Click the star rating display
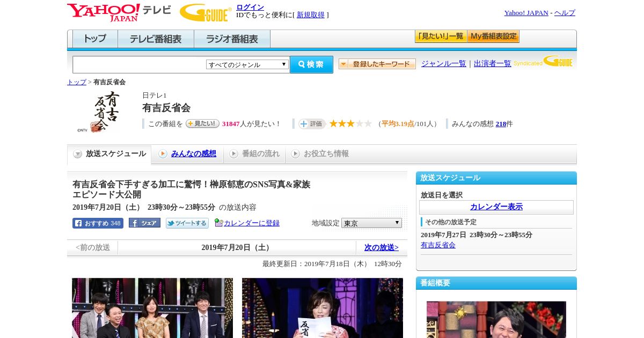Screen dimensions: 644x338 coord(350,124)
